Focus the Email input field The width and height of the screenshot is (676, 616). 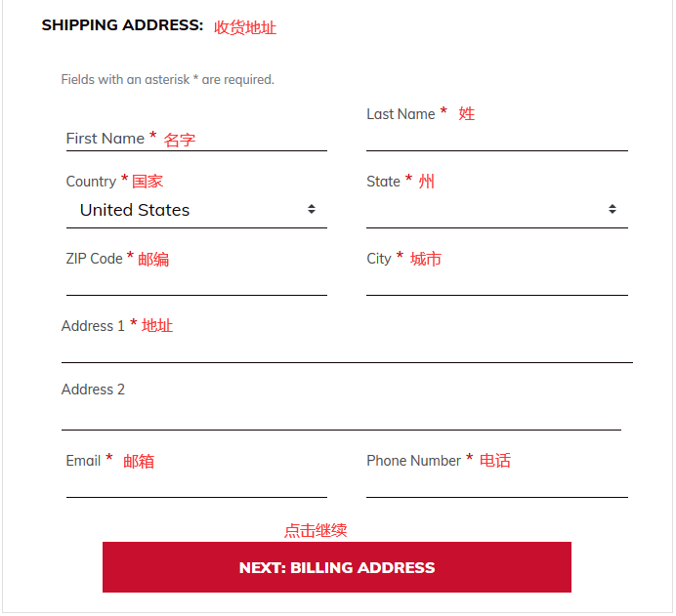[195, 485]
